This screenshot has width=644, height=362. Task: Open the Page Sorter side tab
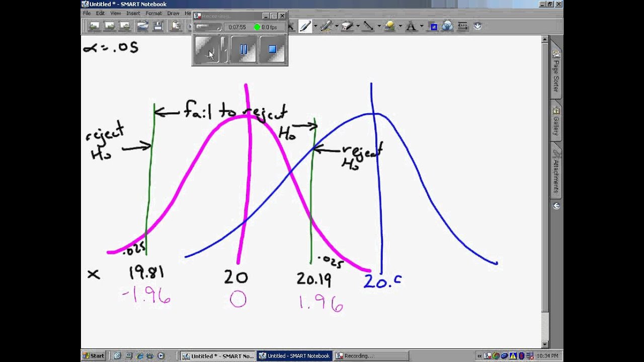(x=556, y=71)
